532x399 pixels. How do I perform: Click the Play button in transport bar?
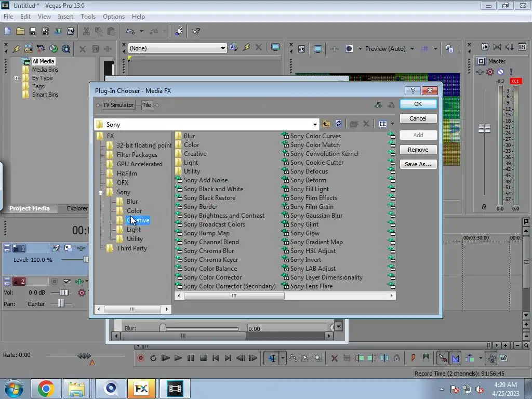[x=178, y=358]
